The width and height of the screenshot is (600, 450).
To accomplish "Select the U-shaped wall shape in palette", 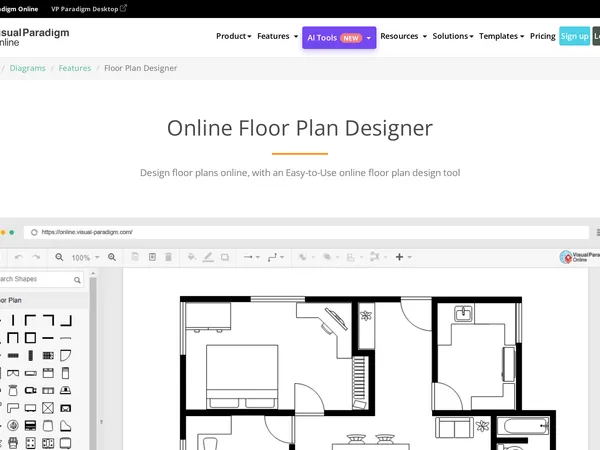I will click(13, 338).
